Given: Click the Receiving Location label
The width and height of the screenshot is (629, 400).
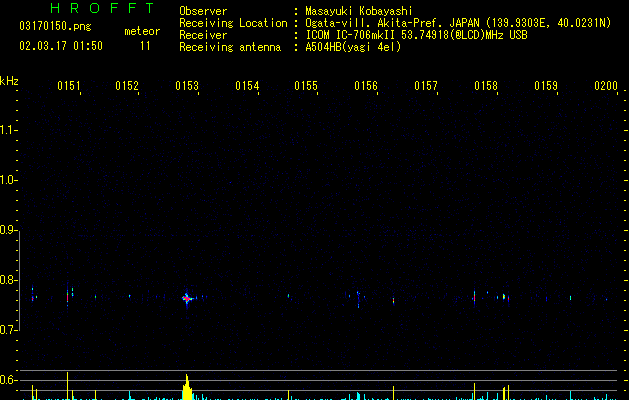Looking at the screenshot, I should click(x=233, y=23).
